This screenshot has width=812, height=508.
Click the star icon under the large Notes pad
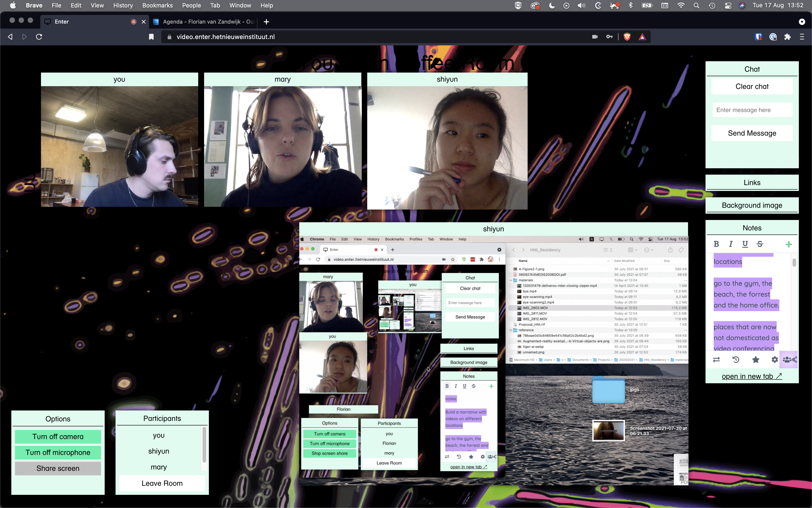tap(756, 359)
